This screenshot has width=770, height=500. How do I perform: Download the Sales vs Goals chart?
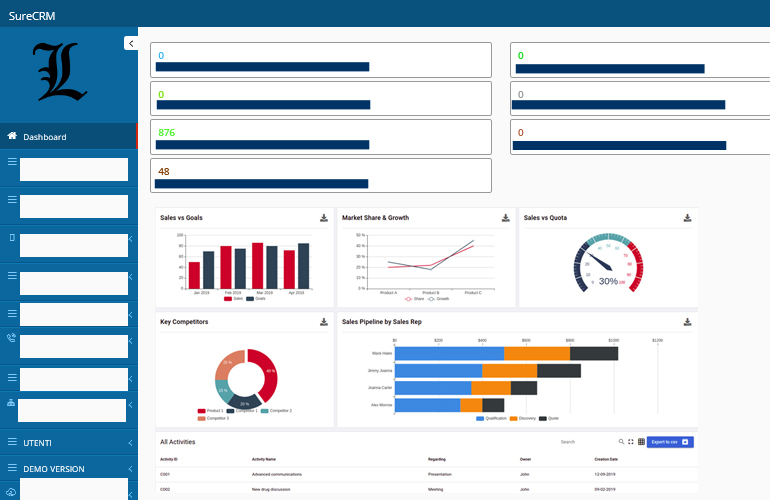click(324, 218)
